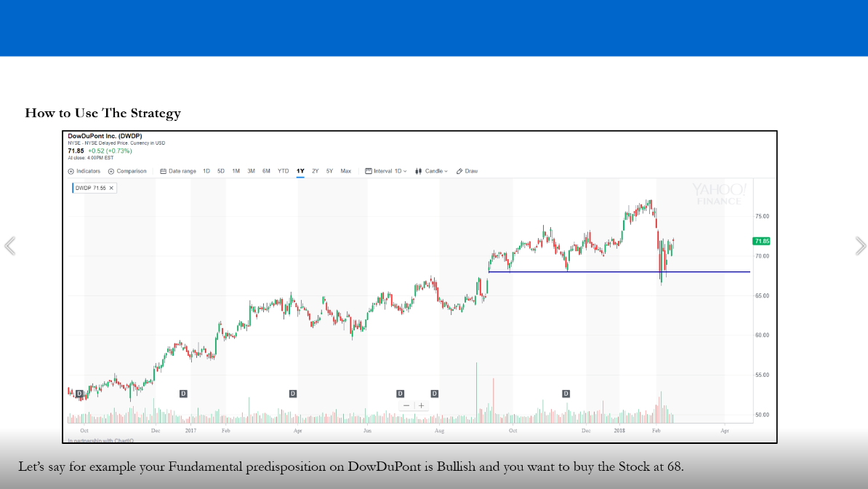Go to previous slide with left arrow
This screenshot has width=868, height=489.
(9, 246)
